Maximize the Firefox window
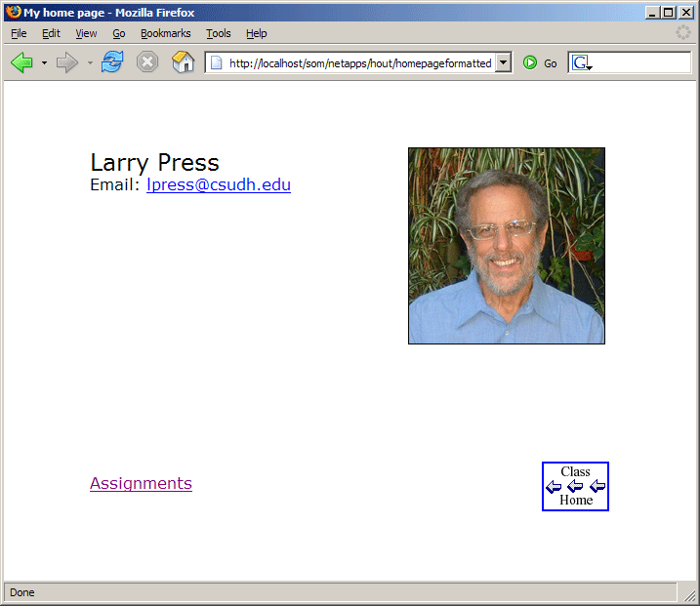Viewport: 700px width, 606px height. click(x=669, y=13)
